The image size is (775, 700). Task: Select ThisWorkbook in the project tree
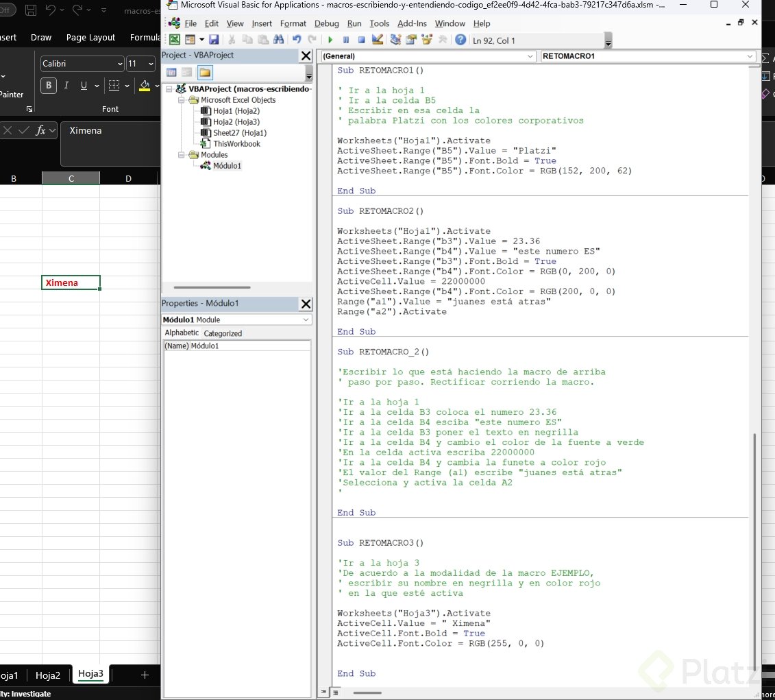click(236, 144)
